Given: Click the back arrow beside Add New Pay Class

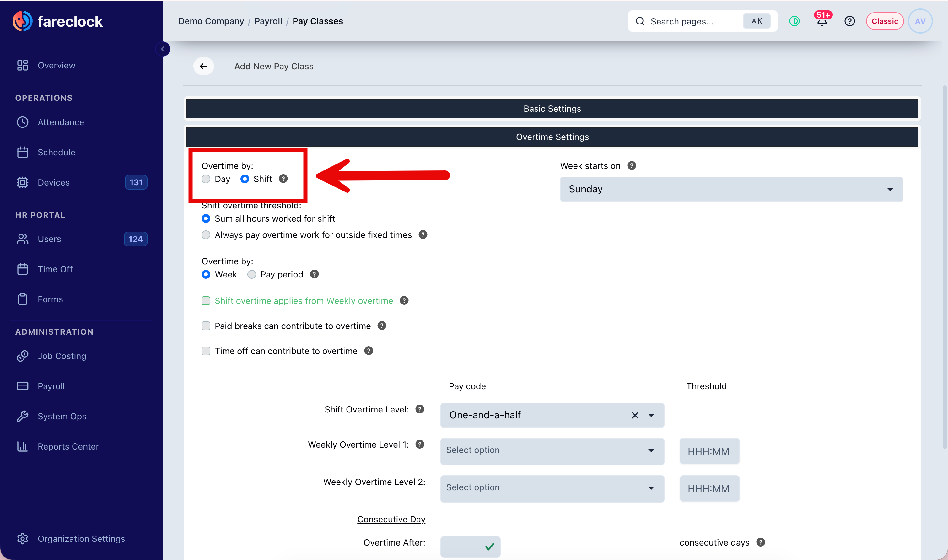Looking at the screenshot, I should pyautogui.click(x=204, y=67).
